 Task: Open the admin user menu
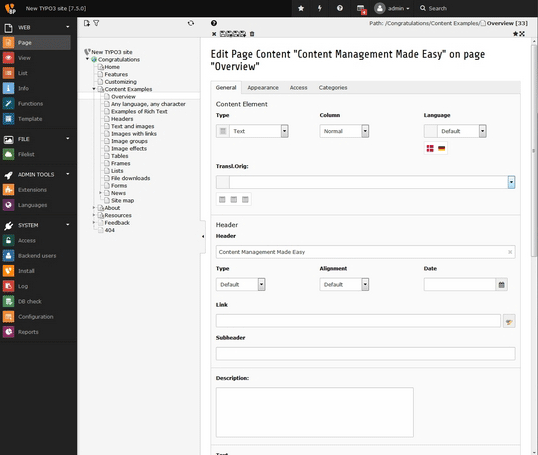(393, 8)
